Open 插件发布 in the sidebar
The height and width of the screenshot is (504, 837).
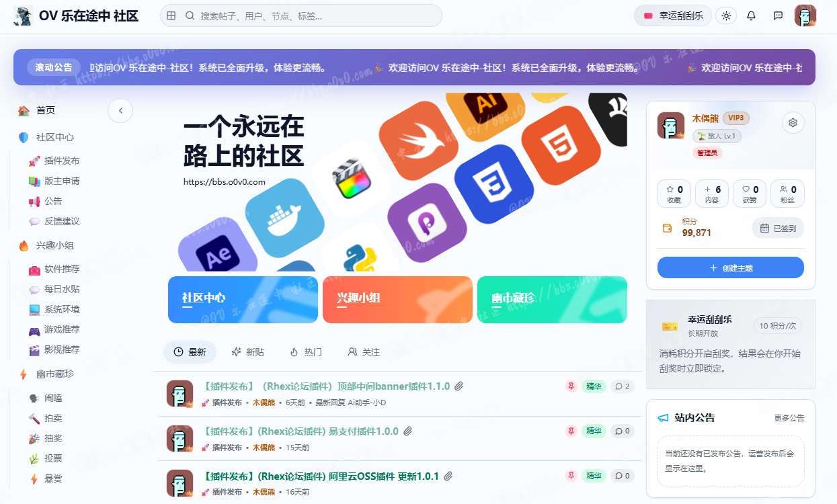54,161
